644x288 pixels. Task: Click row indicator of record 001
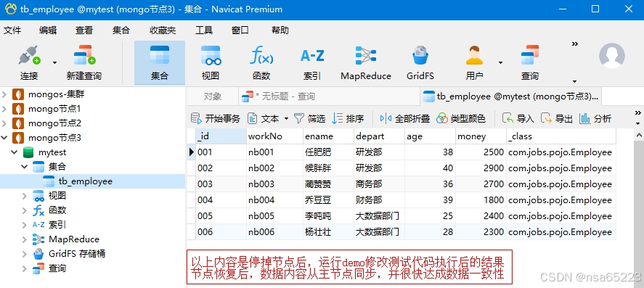pyautogui.click(x=192, y=152)
